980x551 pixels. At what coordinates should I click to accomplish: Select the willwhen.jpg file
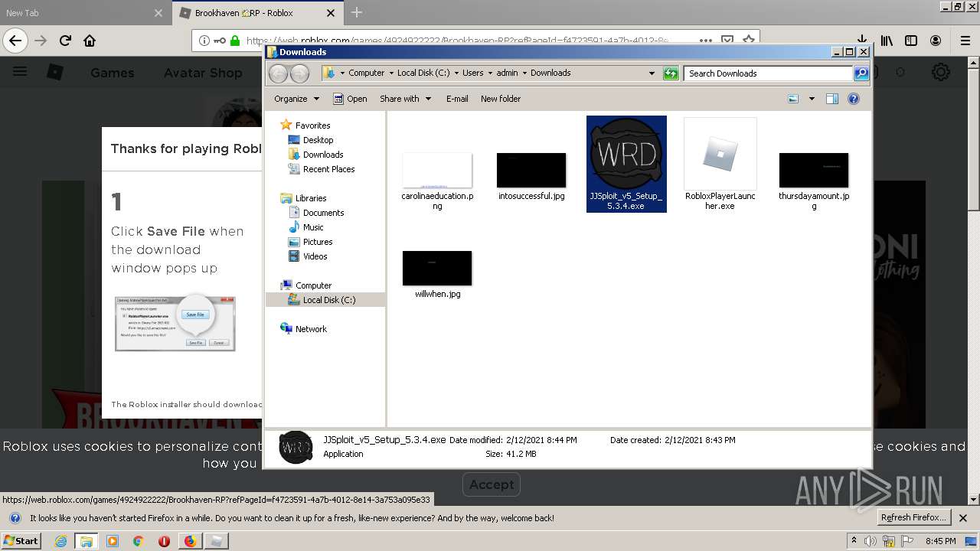[437, 274]
